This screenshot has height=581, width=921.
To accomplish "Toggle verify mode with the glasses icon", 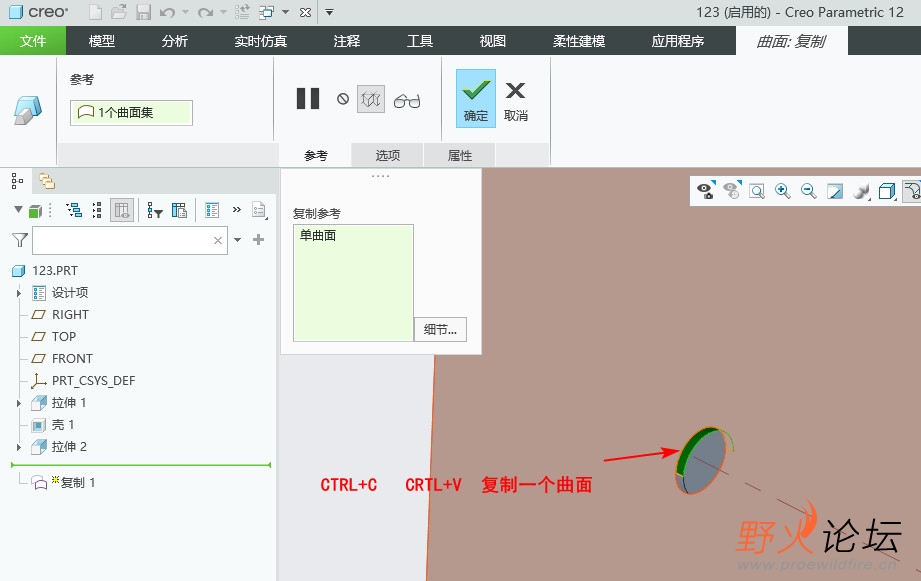I will (x=407, y=101).
